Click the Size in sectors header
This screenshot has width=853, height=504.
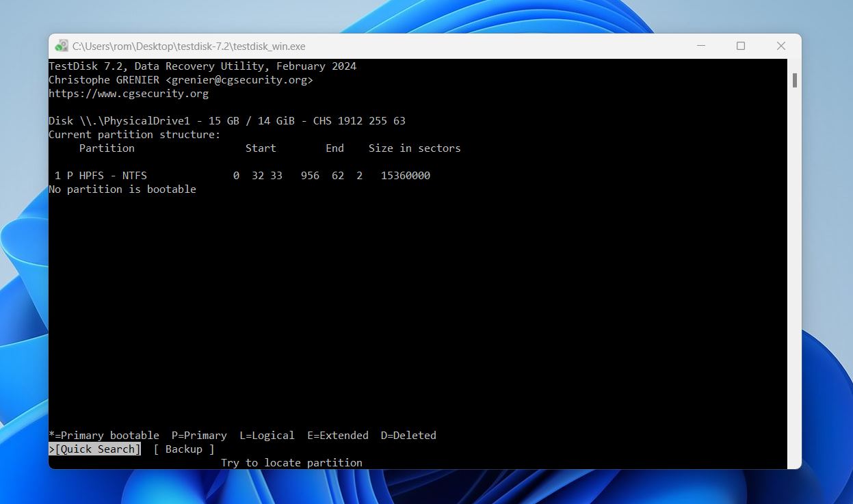click(415, 148)
